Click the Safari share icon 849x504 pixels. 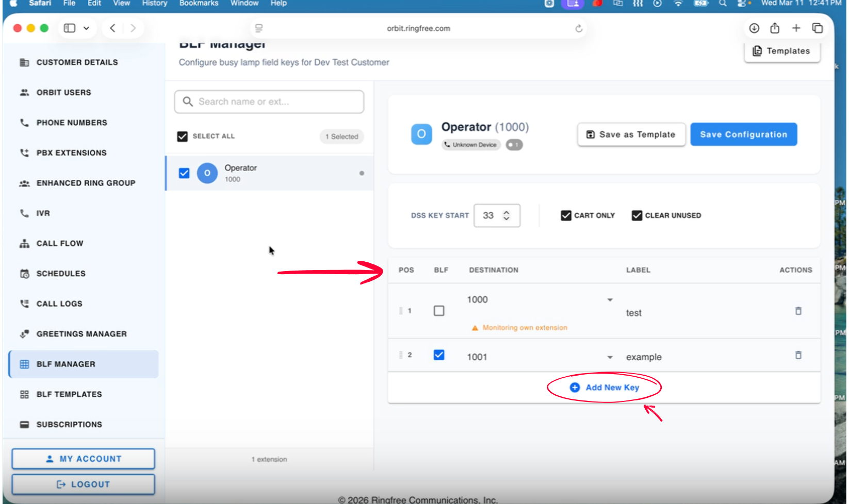[775, 28]
